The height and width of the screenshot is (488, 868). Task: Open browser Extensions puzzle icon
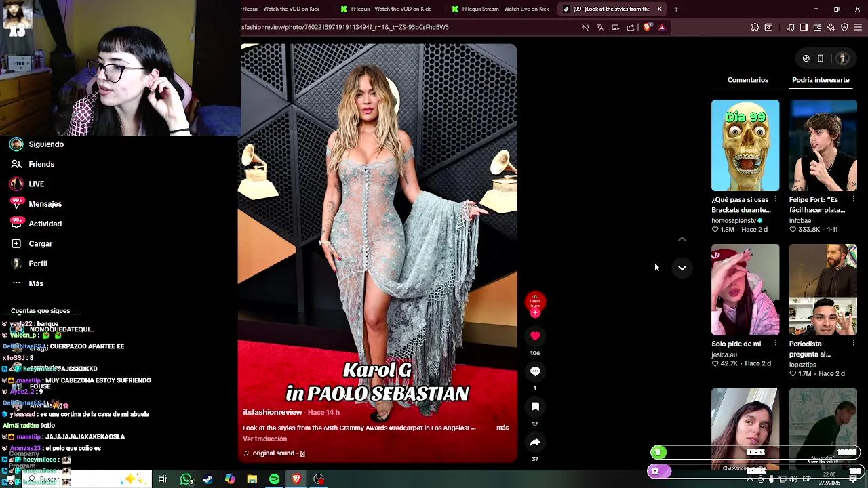tap(755, 27)
